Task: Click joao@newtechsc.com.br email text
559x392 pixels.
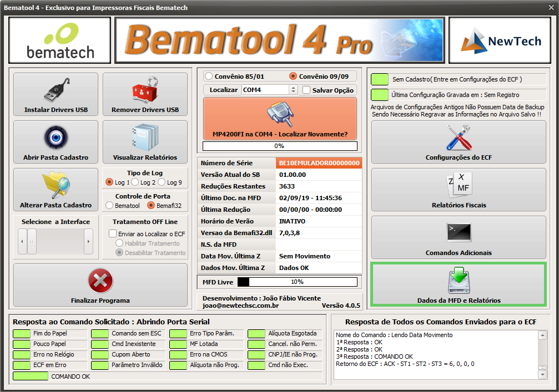Action: [x=240, y=306]
